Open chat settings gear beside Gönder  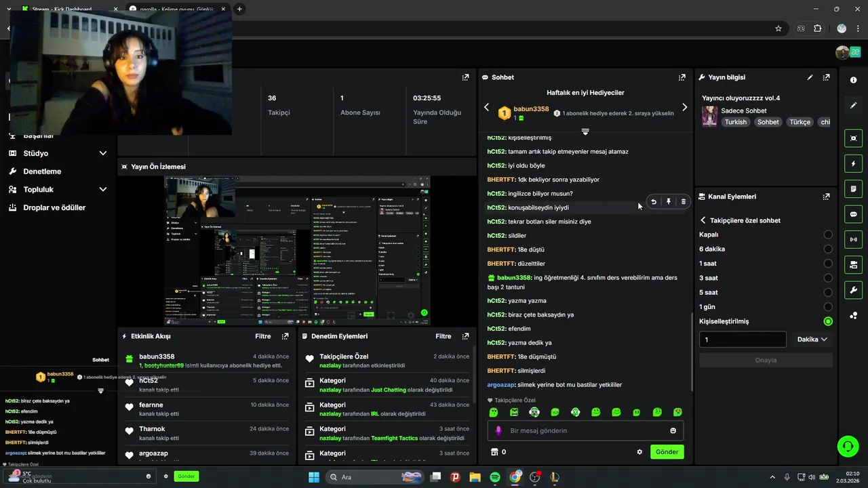coord(639,452)
